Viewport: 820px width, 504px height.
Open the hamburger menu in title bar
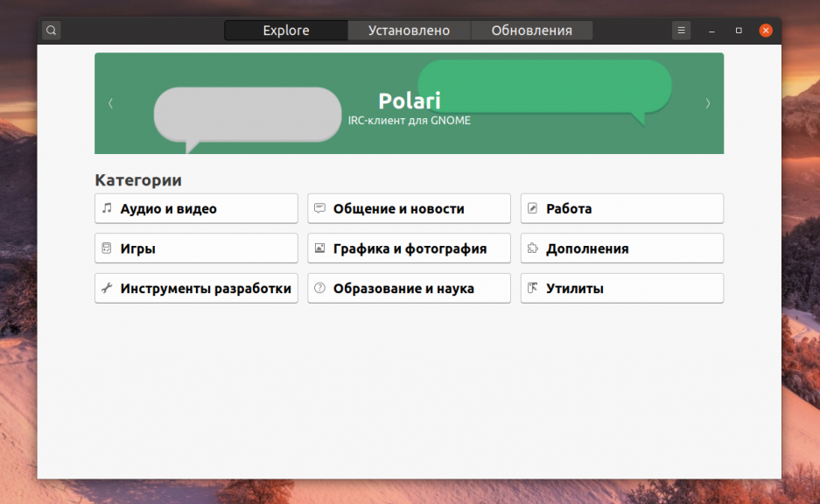coord(681,31)
